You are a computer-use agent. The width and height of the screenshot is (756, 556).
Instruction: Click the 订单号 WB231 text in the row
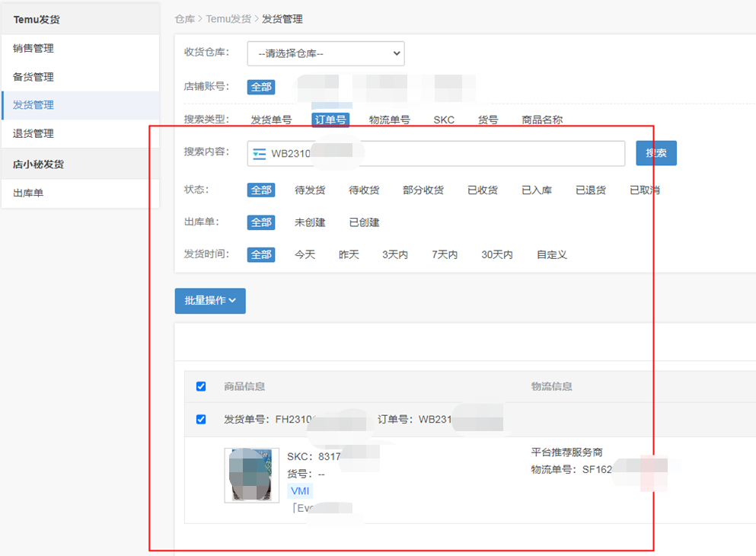coord(415,420)
